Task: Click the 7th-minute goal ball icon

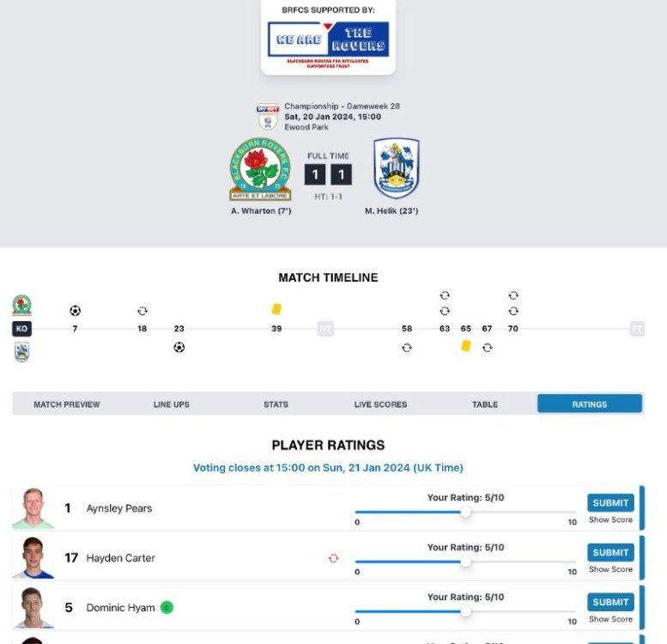Action: 75,311
